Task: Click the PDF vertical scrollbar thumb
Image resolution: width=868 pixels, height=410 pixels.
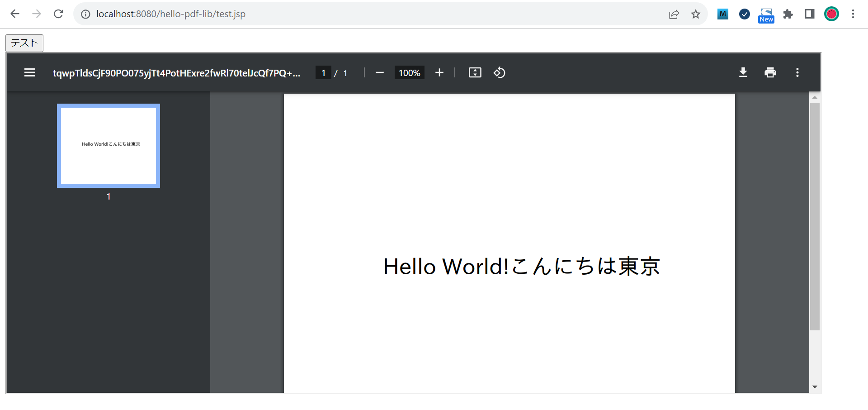Action: tap(815, 216)
